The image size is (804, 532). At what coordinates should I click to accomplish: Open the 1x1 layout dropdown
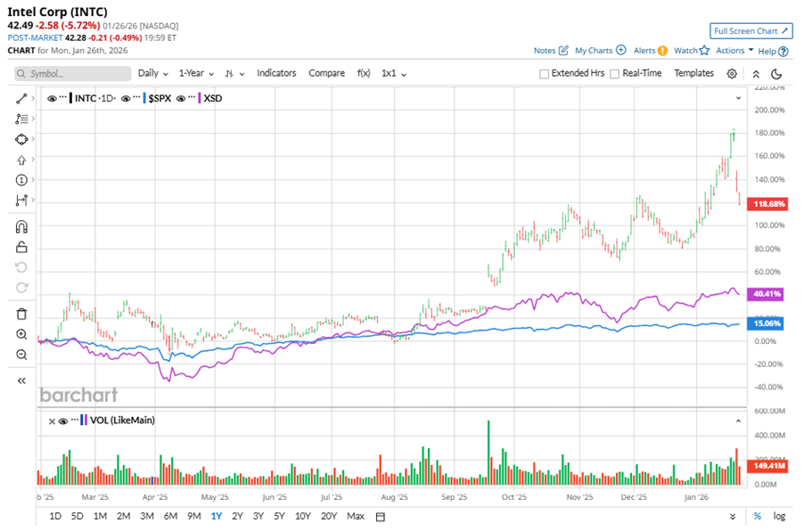pos(394,73)
